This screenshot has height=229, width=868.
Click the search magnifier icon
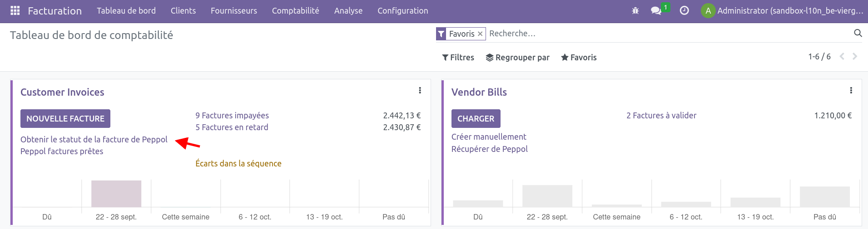tap(858, 33)
